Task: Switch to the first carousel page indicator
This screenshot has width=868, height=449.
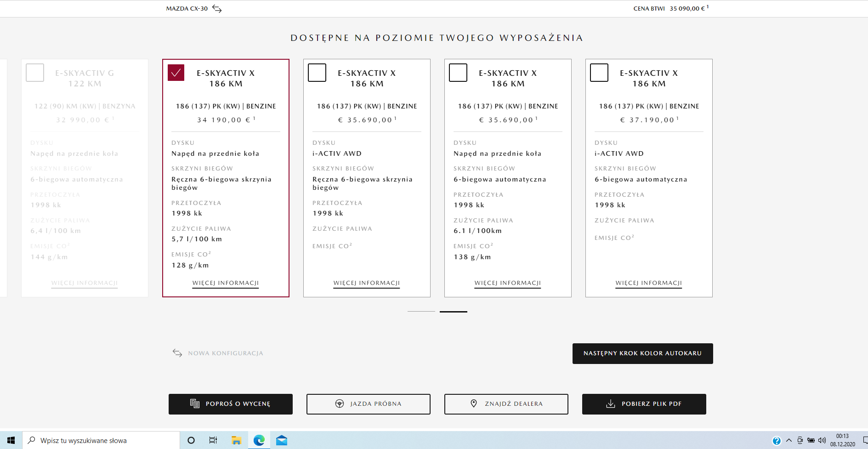Action: (x=421, y=312)
